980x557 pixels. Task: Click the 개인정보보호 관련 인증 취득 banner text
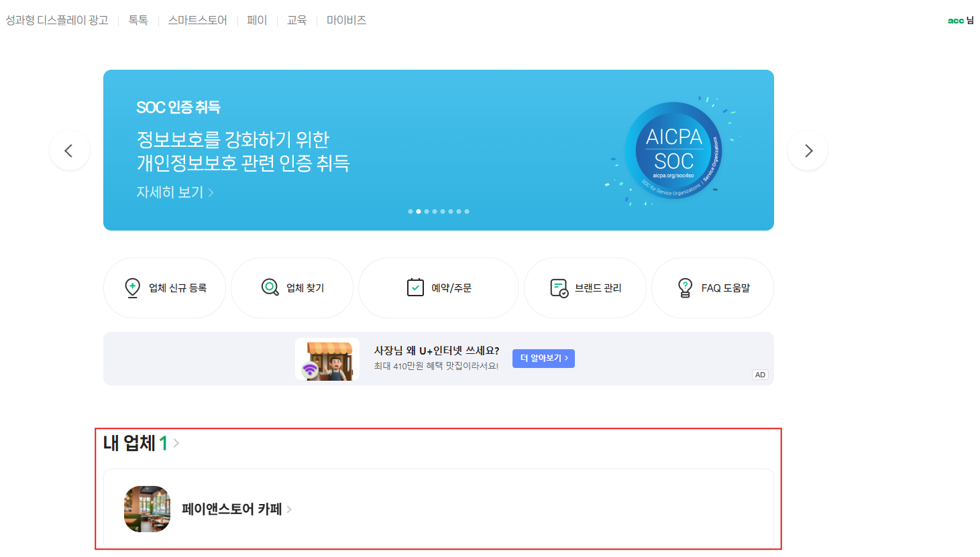click(x=243, y=163)
